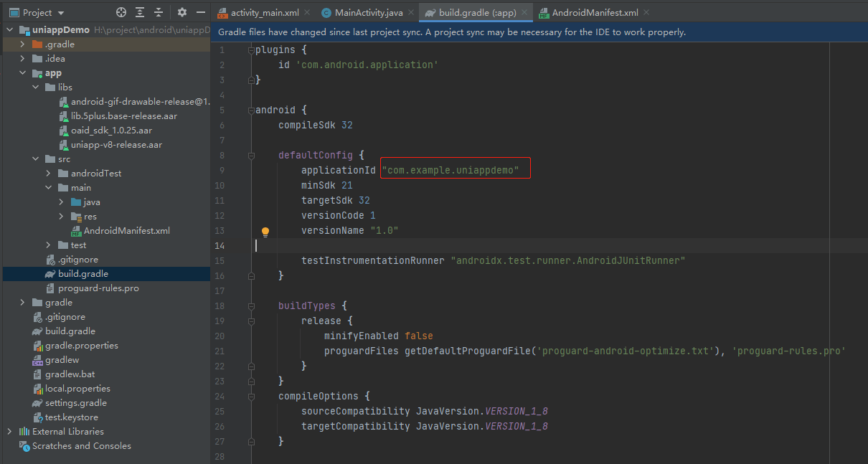Collapse the libs folder

[x=35, y=87]
